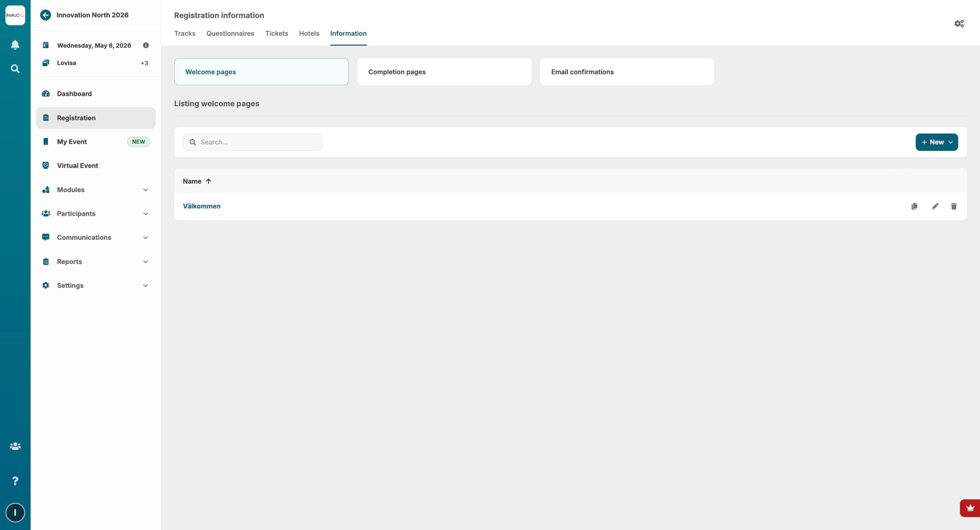This screenshot has width=980, height=530.
Task: Open the people icon in left rail
Action: [15, 446]
